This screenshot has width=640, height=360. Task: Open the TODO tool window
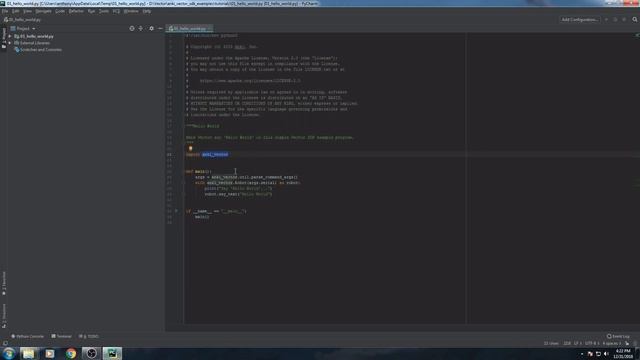(x=89, y=336)
